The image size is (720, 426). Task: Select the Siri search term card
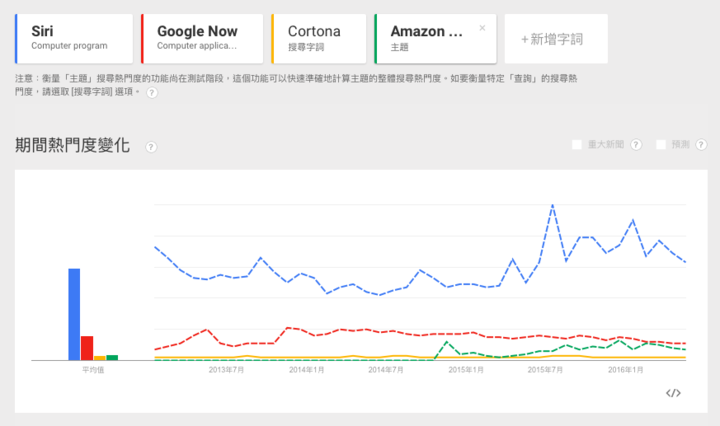[74, 39]
